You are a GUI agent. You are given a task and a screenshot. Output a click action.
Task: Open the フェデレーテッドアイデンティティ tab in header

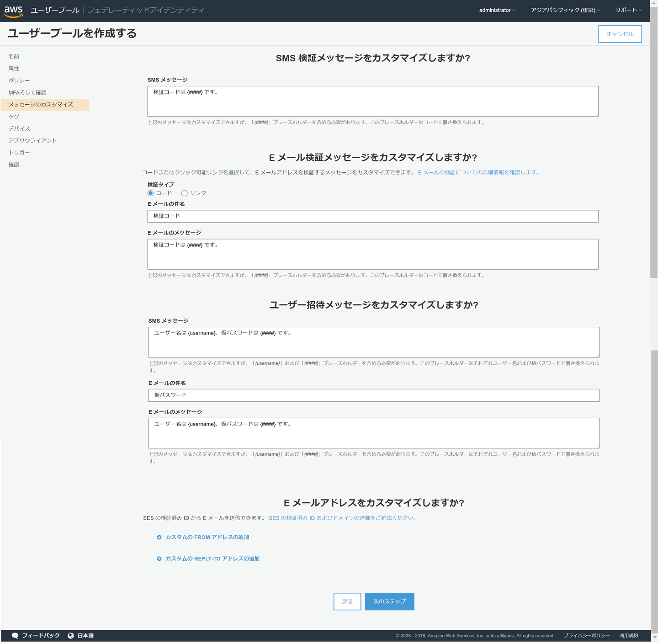point(146,10)
